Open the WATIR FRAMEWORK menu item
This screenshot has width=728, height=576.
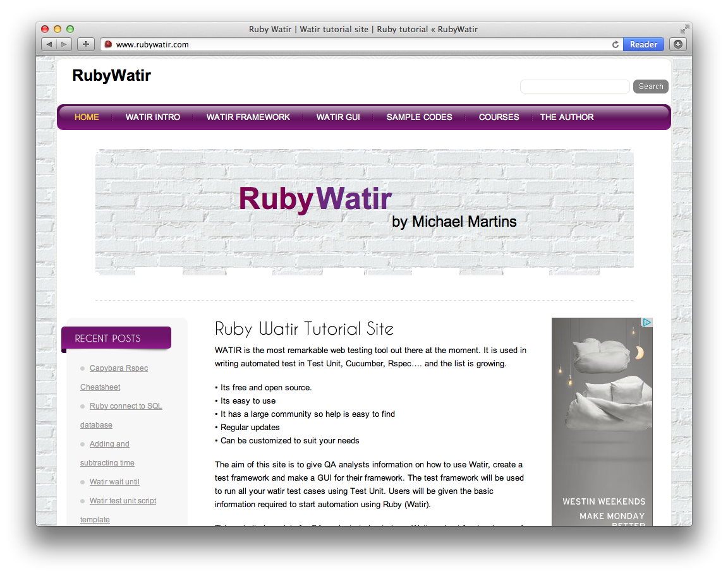click(248, 117)
